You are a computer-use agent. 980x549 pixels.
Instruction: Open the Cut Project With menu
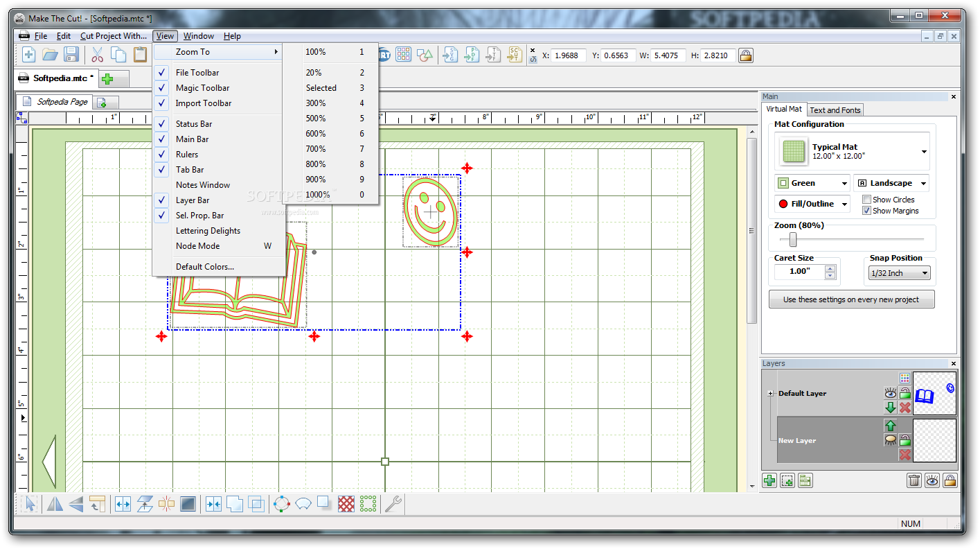pos(114,36)
